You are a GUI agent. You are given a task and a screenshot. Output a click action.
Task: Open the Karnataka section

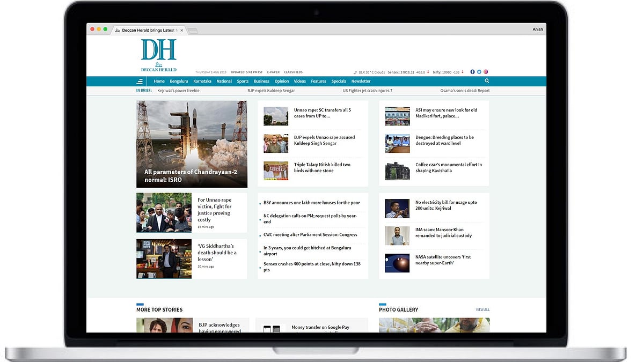tap(202, 82)
